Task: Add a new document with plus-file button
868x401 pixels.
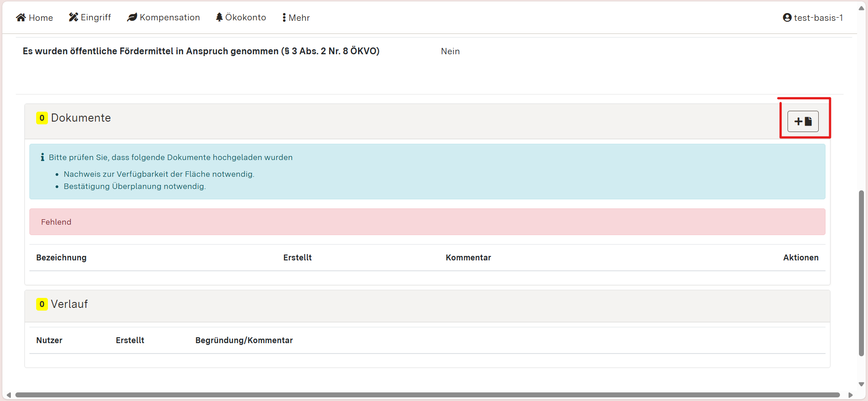Action: pyautogui.click(x=803, y=122)
